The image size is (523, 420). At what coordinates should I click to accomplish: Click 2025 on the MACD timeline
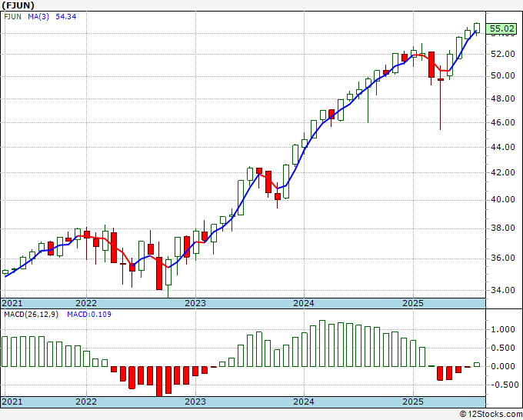pos(413,402)
